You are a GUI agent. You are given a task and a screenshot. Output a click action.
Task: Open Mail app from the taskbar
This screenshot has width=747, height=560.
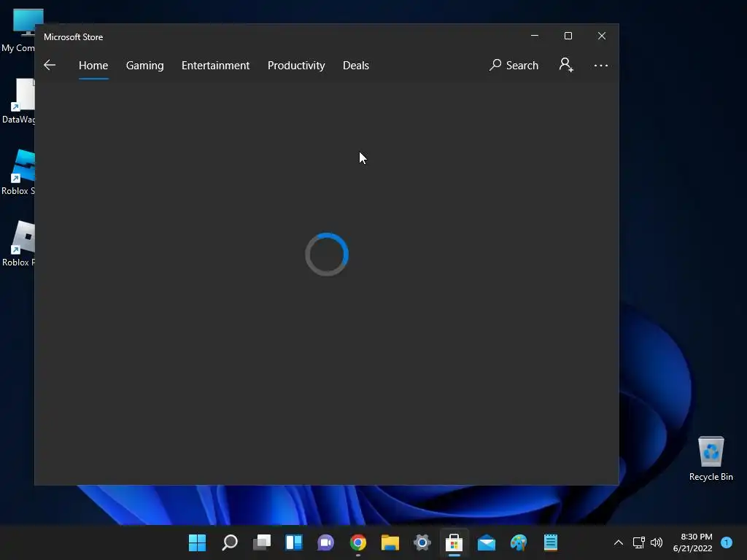(x=487, y=542)
